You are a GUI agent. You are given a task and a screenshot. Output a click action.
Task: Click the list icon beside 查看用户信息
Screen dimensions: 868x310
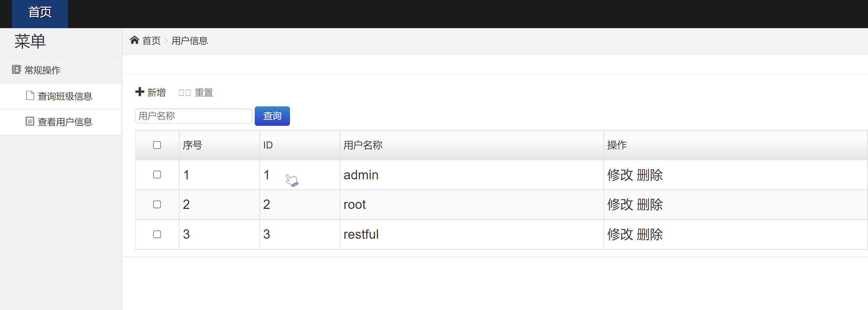coord(30,121)
